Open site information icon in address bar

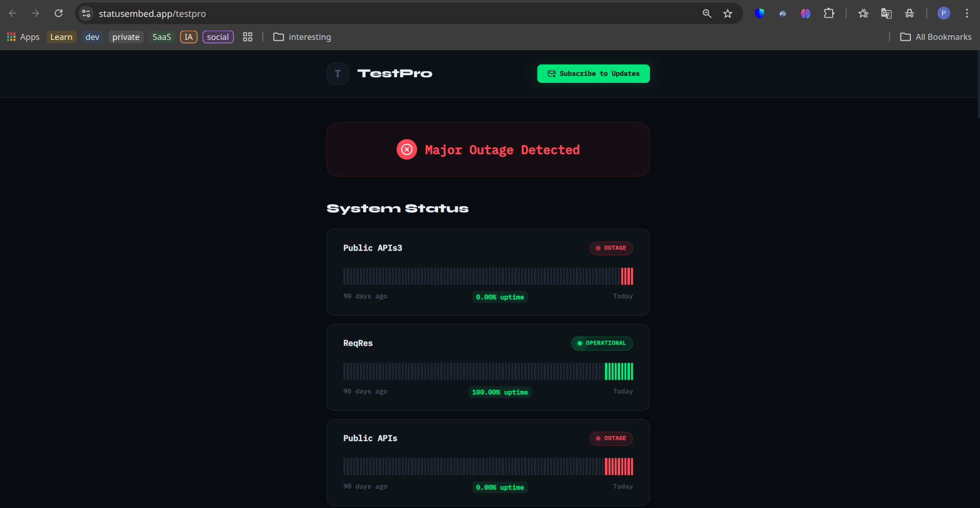[86, 13]
